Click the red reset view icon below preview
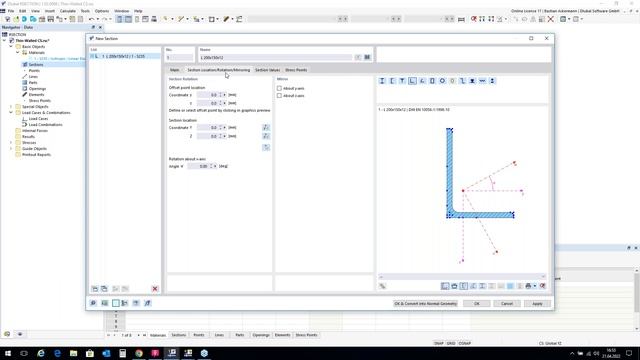640x360 pixels. click(x=542, y=286)
